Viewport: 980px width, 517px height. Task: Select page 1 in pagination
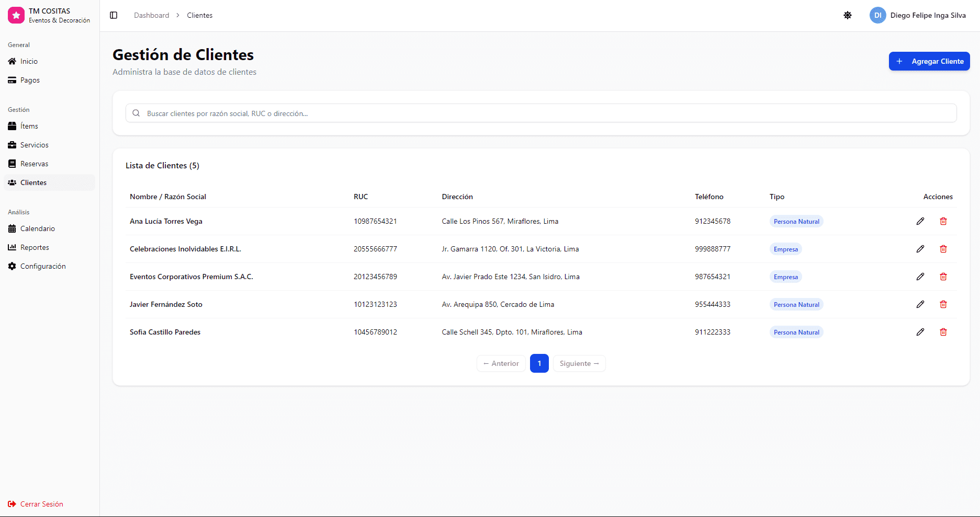tap(539, 363)
